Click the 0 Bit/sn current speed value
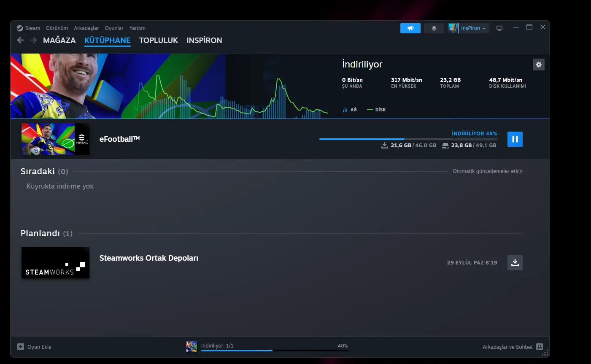This screenshot has width=591, height=364. click(x=352, y=80)
